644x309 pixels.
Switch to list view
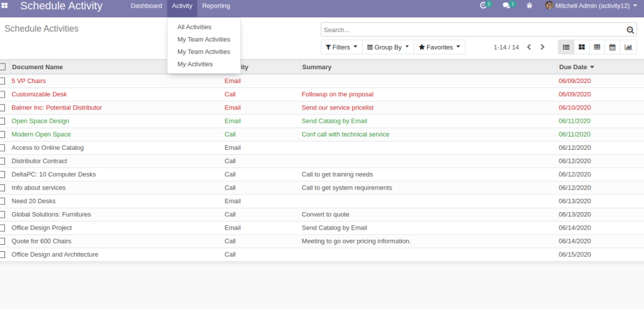[566, 47]
